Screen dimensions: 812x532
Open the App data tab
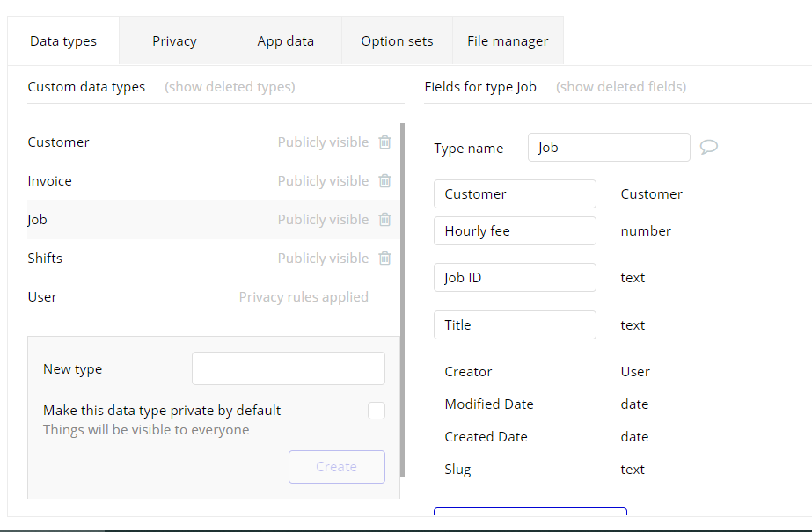click(285, 41)
